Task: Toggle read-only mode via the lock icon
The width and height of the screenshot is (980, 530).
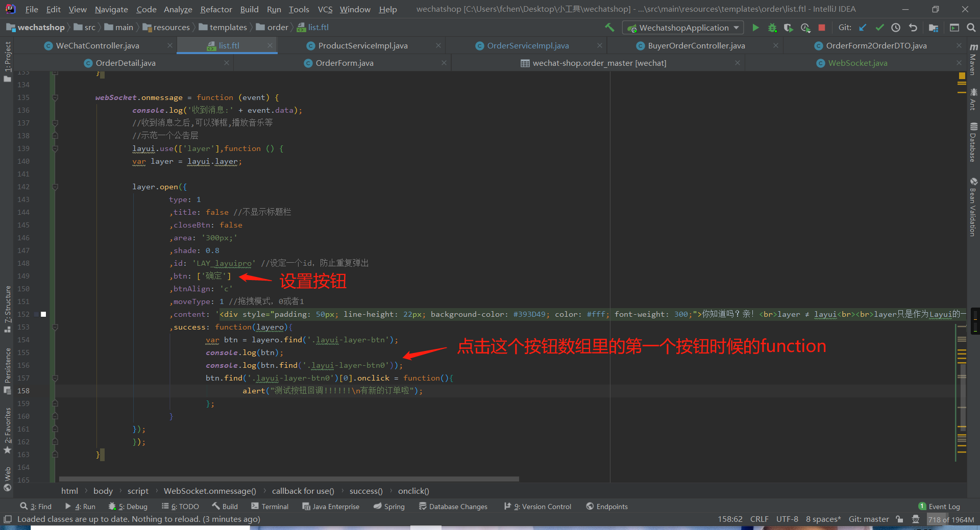Action: coord(899,519)
